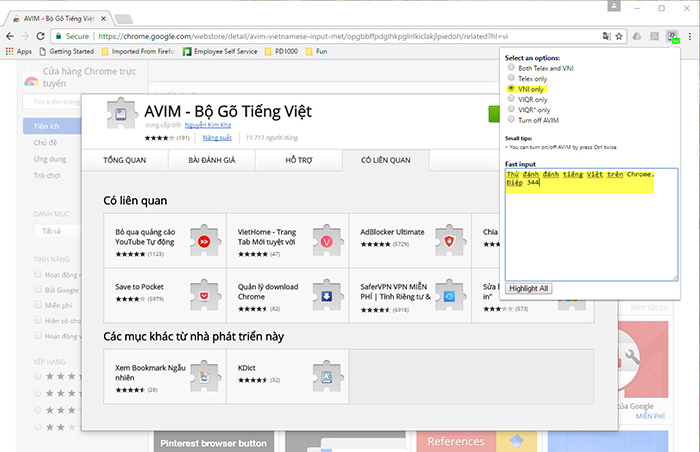Open the KDict extension icon
This screenshot has height=452, width=700.
[327, 376]
